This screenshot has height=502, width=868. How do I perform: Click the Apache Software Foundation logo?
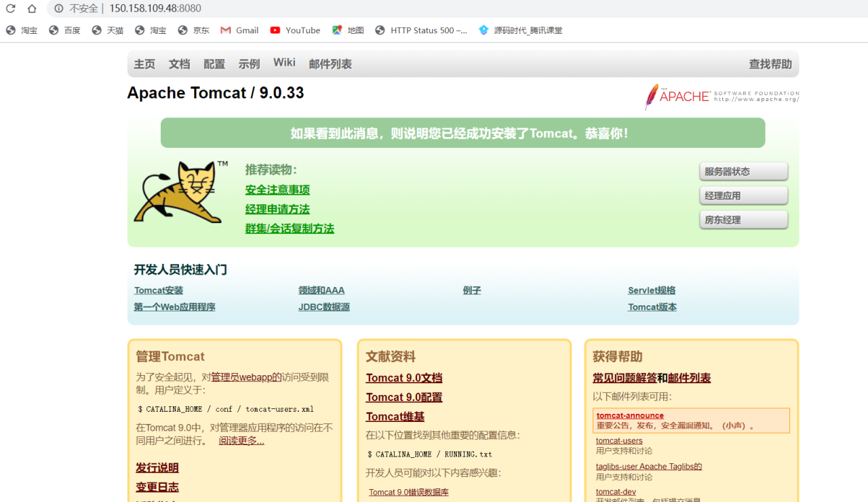coord(721,97)
